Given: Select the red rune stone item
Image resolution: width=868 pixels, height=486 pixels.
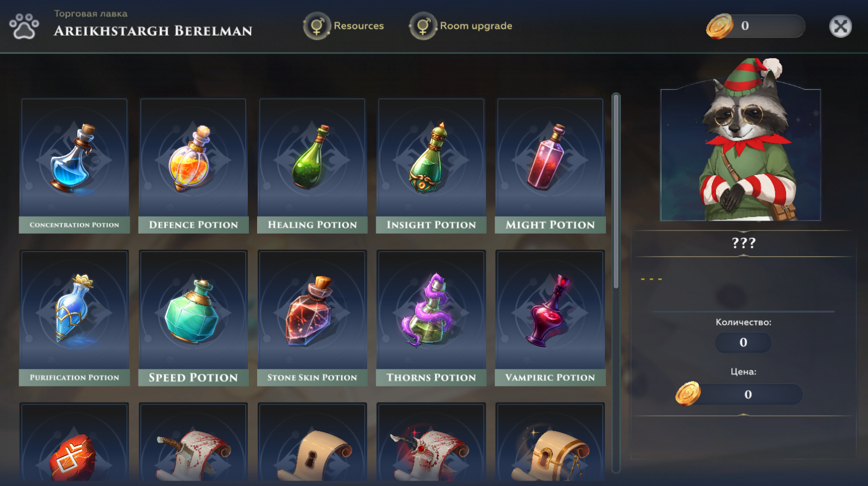Looking at the screenshot, I should [74, 443].
